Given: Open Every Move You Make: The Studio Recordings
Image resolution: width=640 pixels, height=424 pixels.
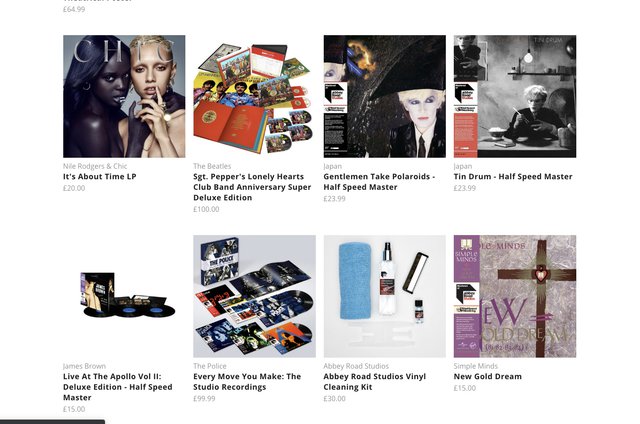Looking at the screenshot, I should [247, 382].
